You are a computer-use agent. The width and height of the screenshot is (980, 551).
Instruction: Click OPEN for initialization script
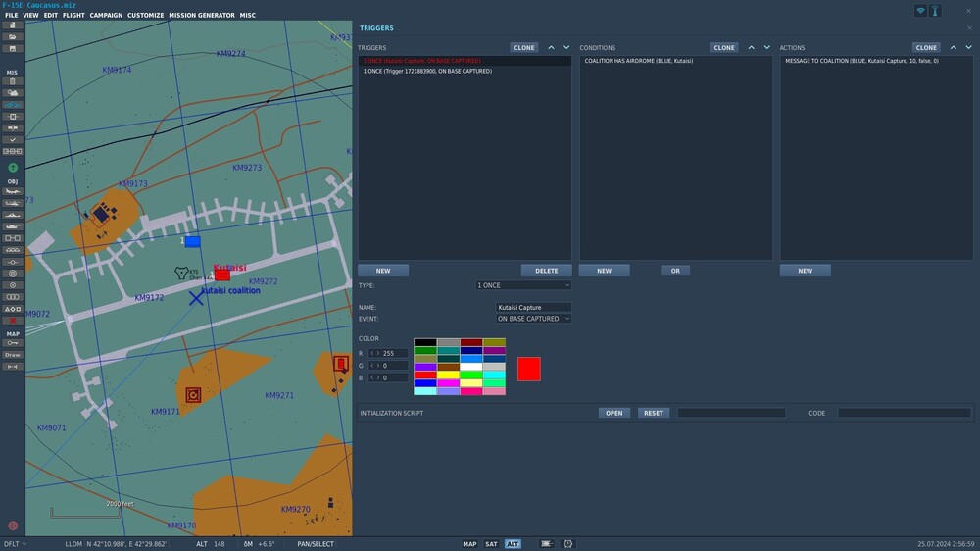613,413
